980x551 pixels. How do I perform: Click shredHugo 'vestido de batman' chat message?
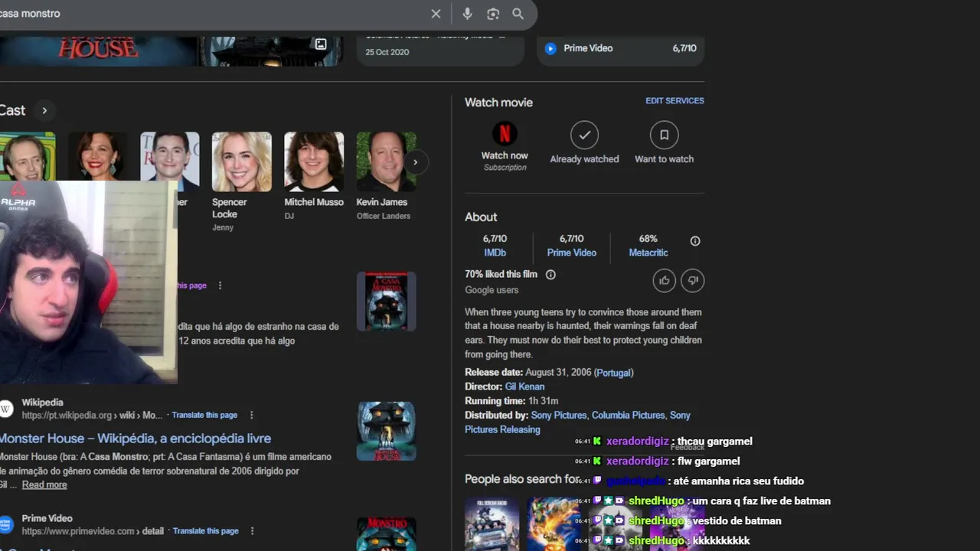click(x=678, y=520)
